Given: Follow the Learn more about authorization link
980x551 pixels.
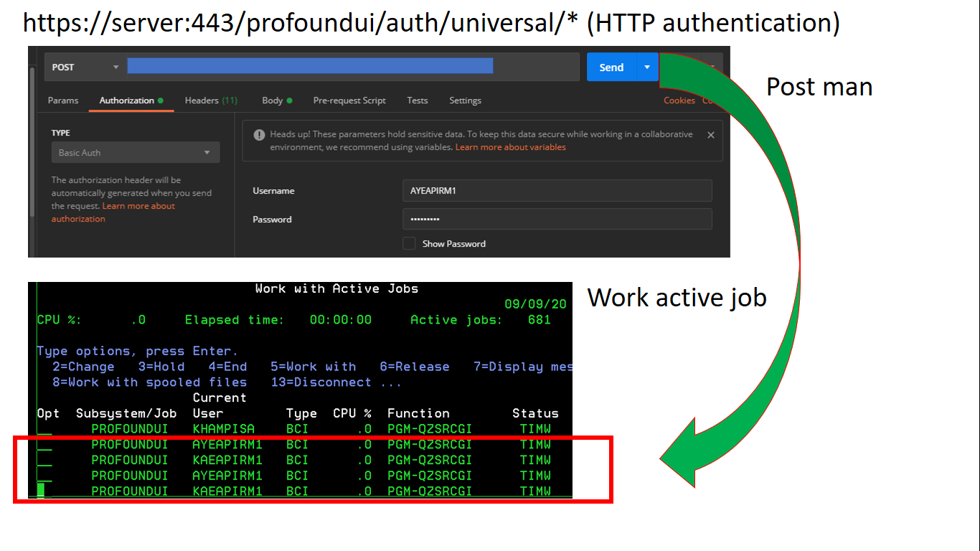Looking at the screenshot, I should [113, 212].
